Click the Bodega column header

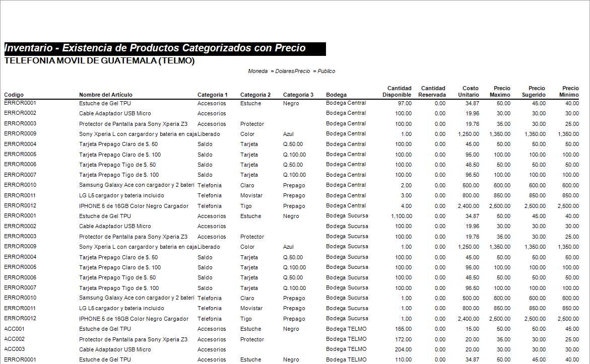(x=336, y=95)
